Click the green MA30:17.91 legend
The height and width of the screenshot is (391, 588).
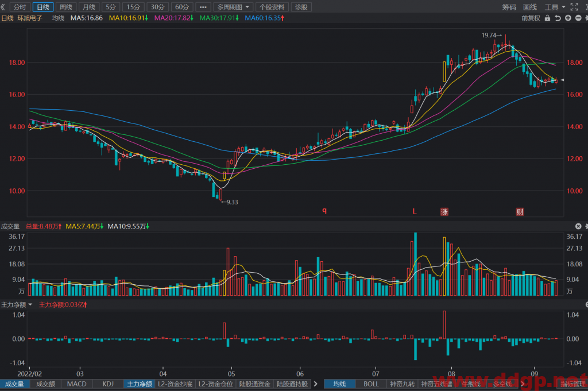(x=219, y=18)
